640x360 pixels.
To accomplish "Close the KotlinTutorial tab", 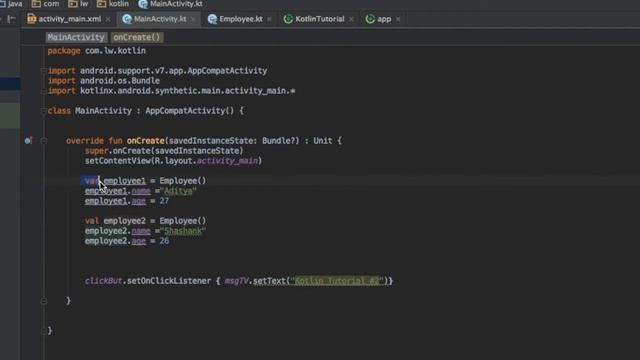I will (x=351, y=19).
